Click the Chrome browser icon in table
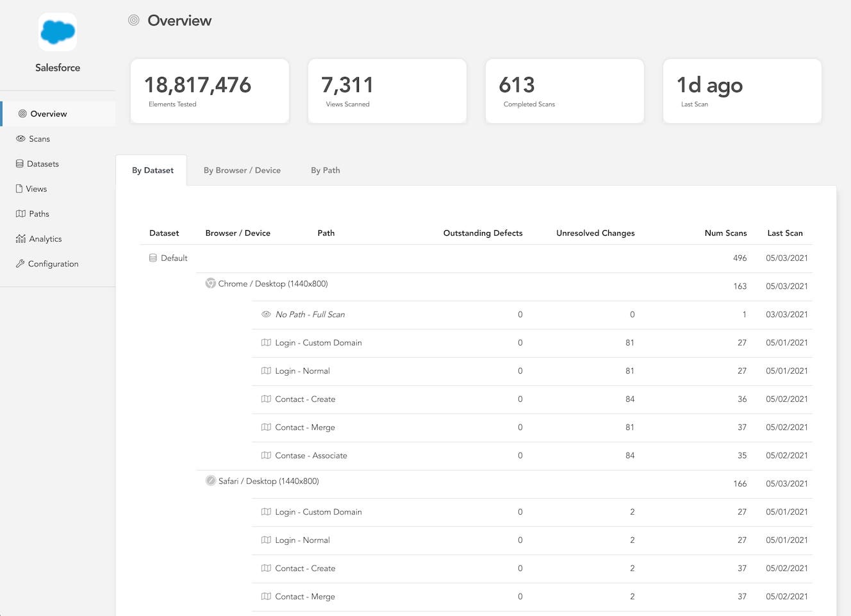851x616 pixels. click(x=210, y=283)
